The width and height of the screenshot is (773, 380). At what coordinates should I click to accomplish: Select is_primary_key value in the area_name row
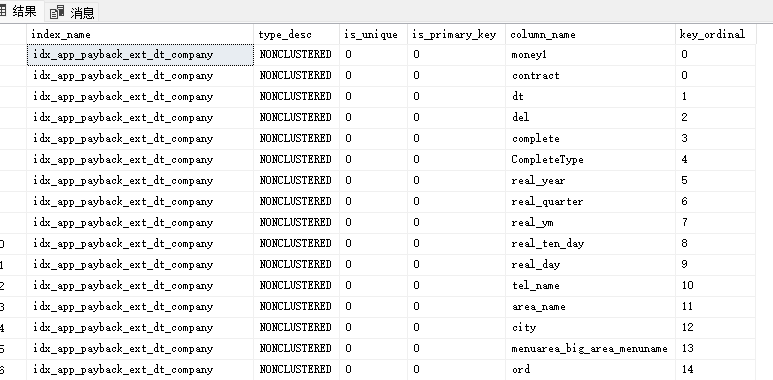click(x=457, y=307)
